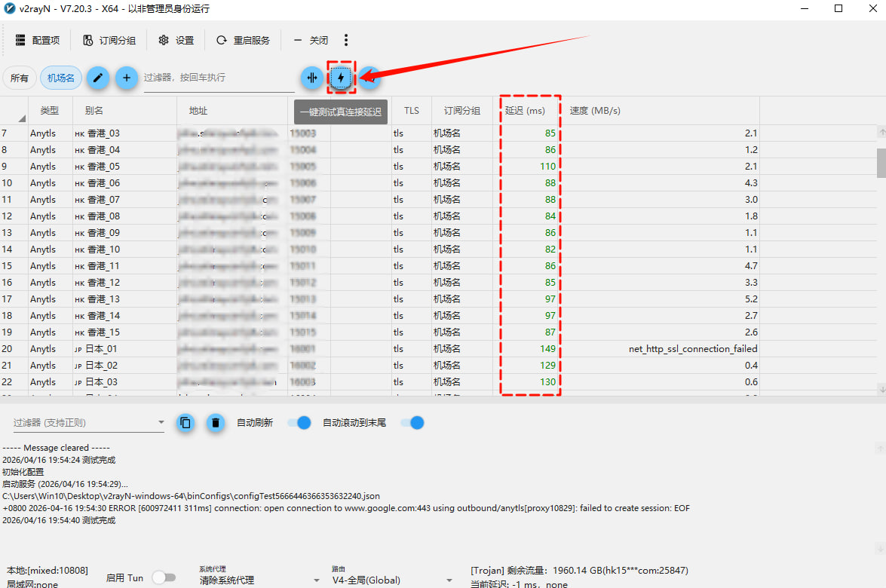Open the 路由 routing dropdown
This screenshot has width=886, height=588.
tap(392, 580)
